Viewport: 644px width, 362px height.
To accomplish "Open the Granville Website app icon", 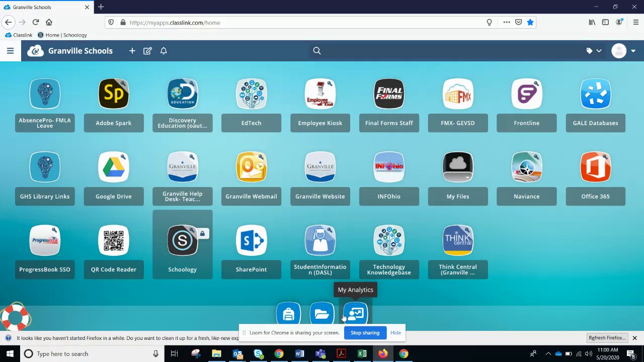I will coord(320,167).
